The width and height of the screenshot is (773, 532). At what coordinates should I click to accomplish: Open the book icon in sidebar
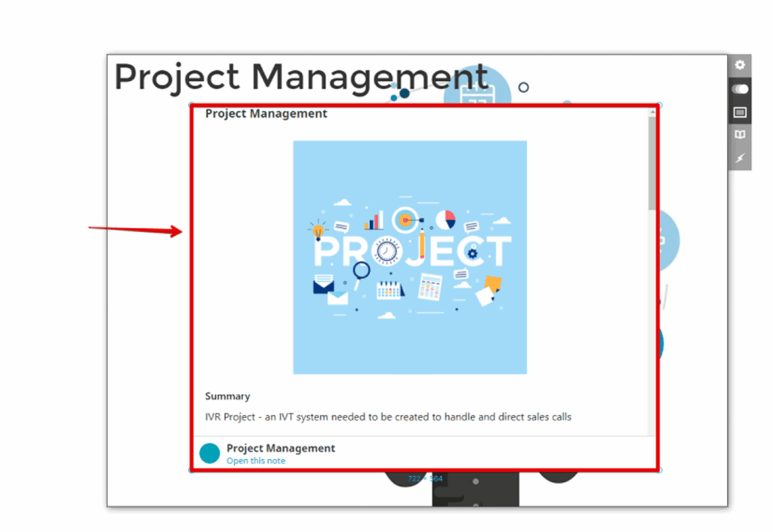740,135
